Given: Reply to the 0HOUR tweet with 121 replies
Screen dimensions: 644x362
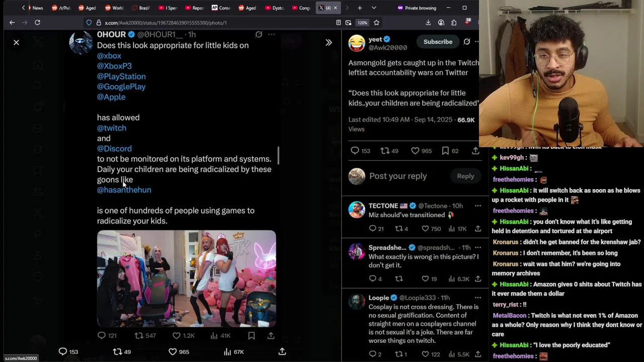Looking at the screenshot, I should tap(107, 335).
